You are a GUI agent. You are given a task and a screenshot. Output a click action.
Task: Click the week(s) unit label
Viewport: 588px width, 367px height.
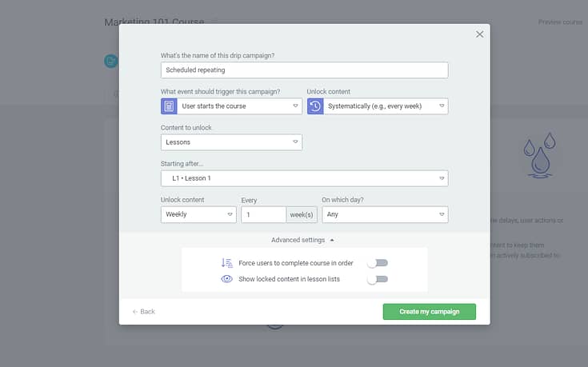click(302, 215)
